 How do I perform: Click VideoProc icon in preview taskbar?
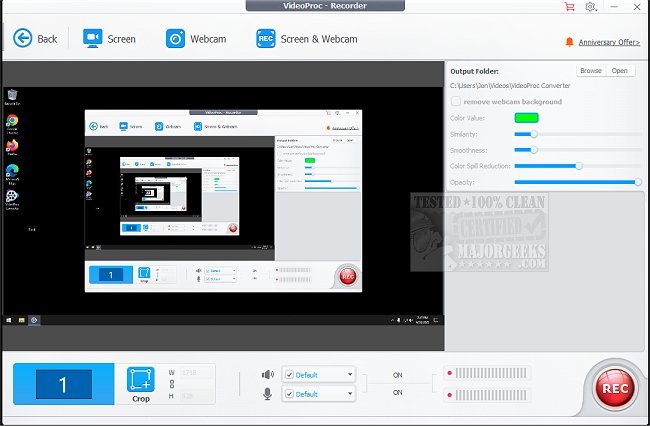pyautogui.click(x=34, y=320)
